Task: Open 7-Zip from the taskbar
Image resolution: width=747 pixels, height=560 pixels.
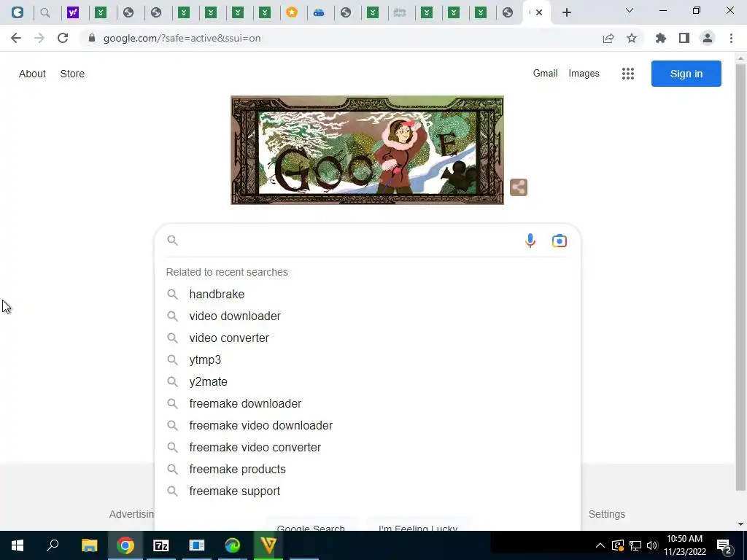Action: 161,545
